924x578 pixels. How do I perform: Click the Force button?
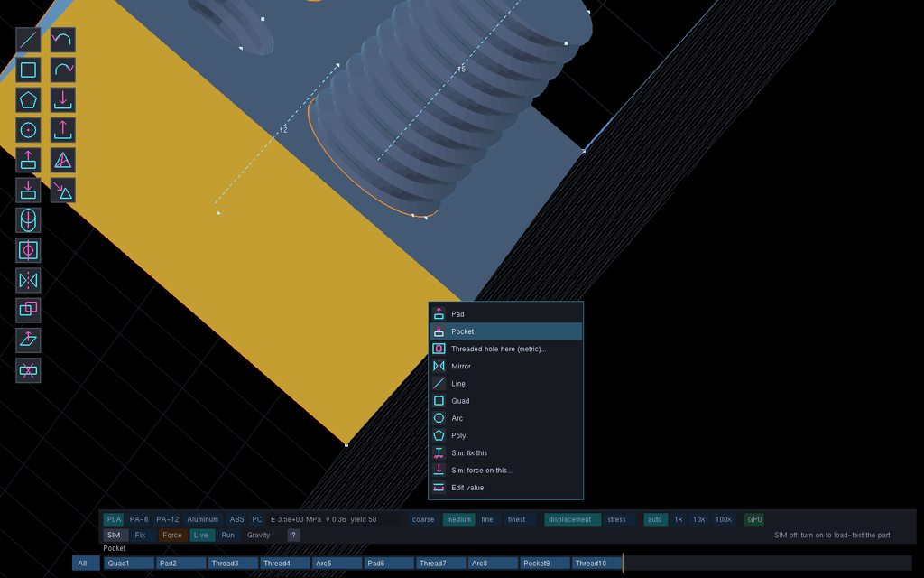tap(172, 535)
